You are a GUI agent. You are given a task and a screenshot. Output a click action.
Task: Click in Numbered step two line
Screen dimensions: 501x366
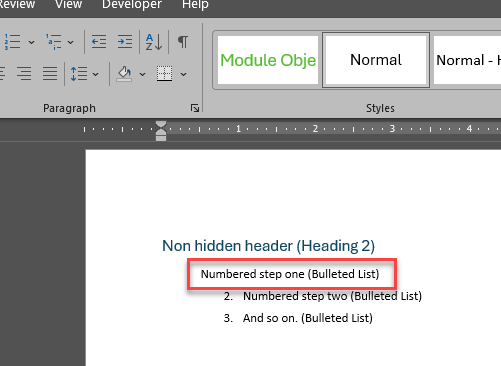pos(332,296)
